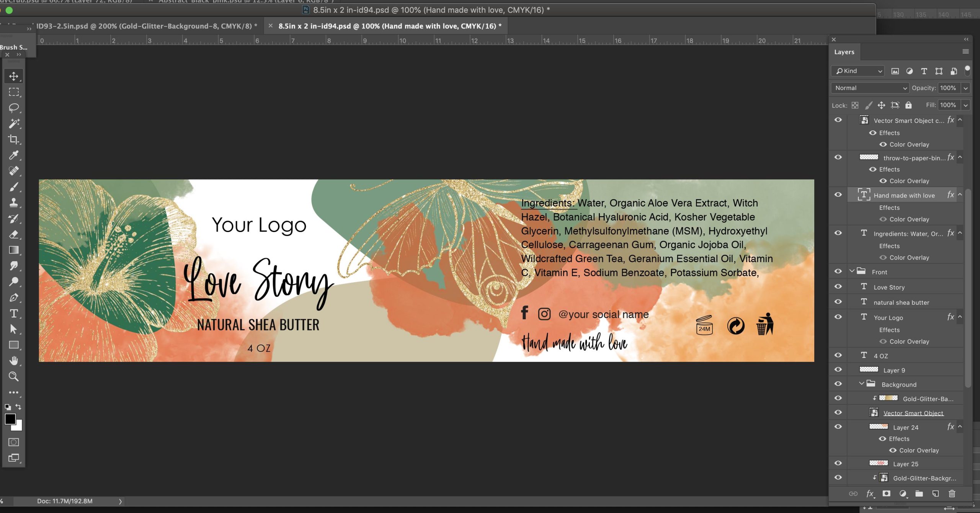Hide the Hand made with love layer
The height and width of the screenshot is (513, 980).
pyautogui.click(x=838, y=195)
